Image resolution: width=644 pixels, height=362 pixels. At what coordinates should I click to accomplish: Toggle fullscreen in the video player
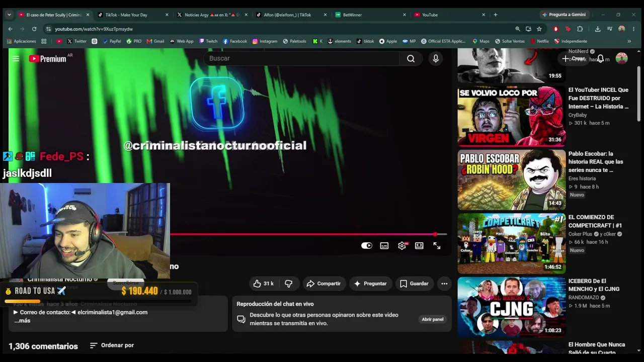tap(437, 246)
